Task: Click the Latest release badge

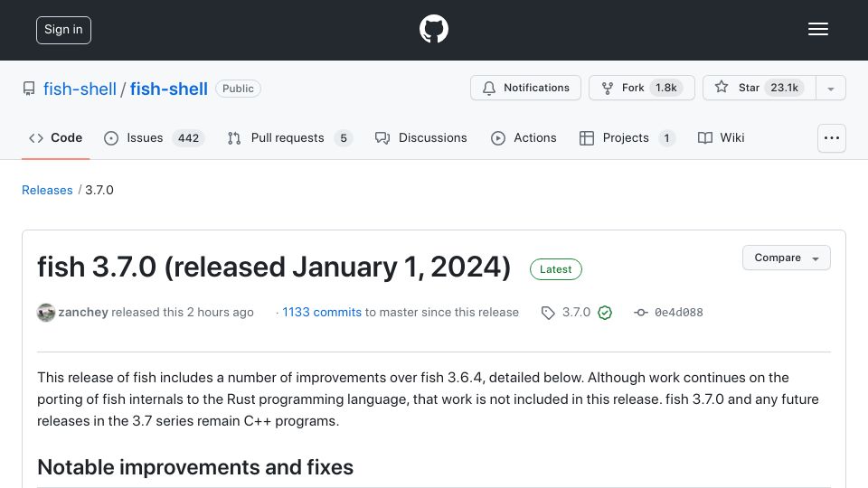Action: point(556,269)
